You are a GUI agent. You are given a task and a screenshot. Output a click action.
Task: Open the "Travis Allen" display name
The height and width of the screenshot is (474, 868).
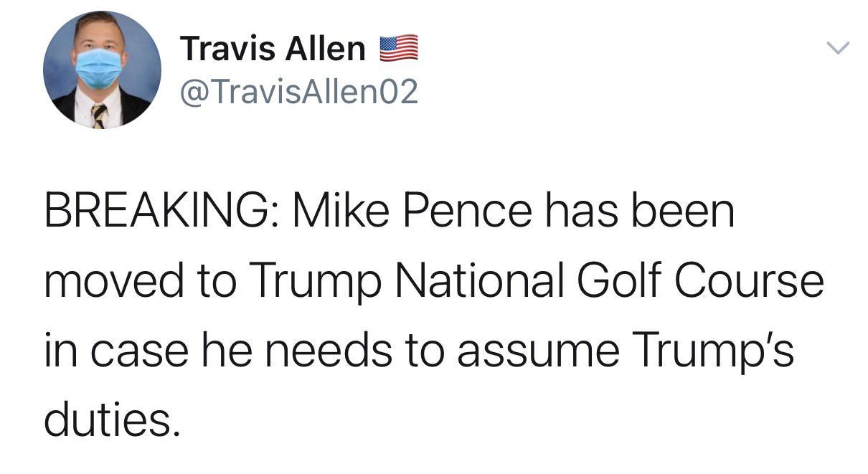click(273, 49)
